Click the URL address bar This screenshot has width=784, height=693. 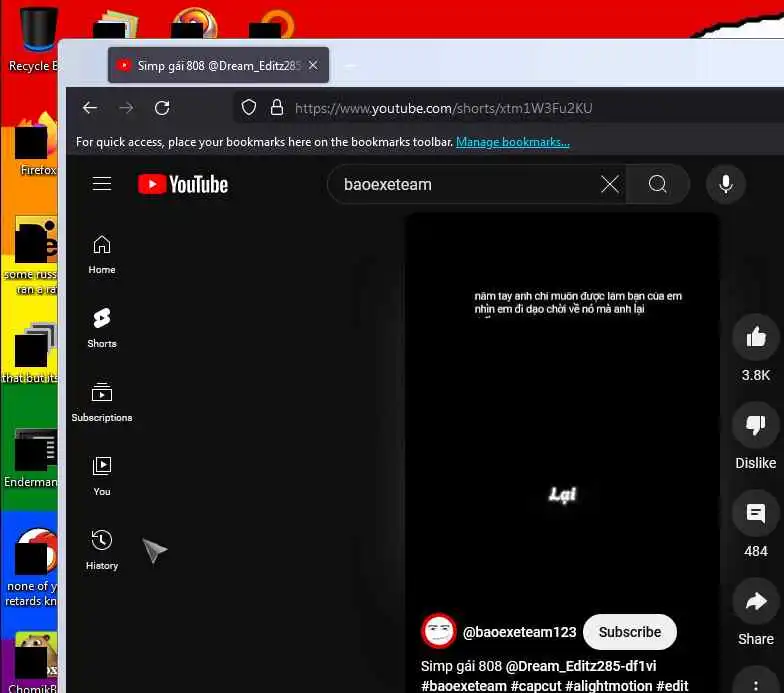509,108
